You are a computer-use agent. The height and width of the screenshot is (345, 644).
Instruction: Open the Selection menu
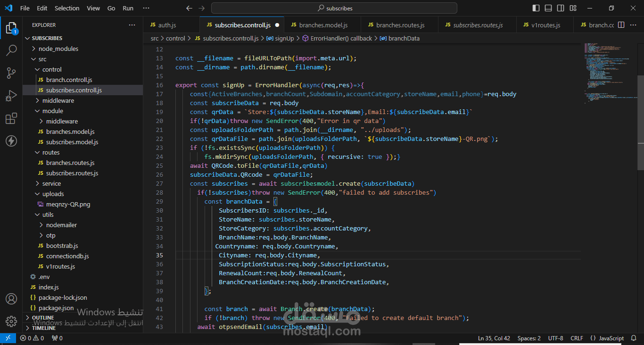67,8
